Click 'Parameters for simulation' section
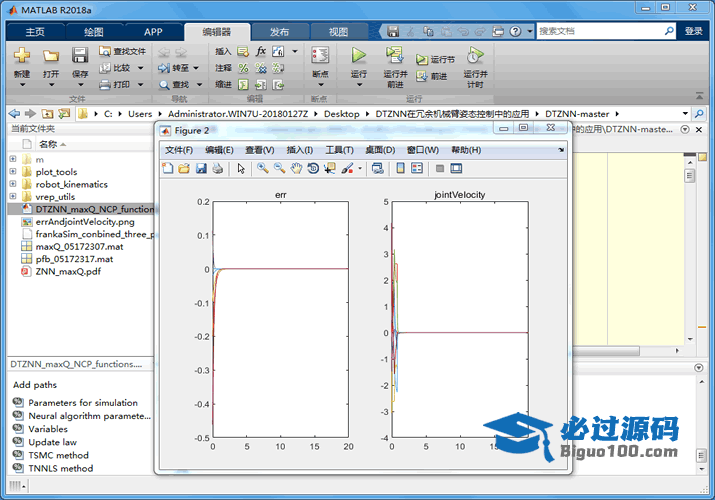 point(83,402)
